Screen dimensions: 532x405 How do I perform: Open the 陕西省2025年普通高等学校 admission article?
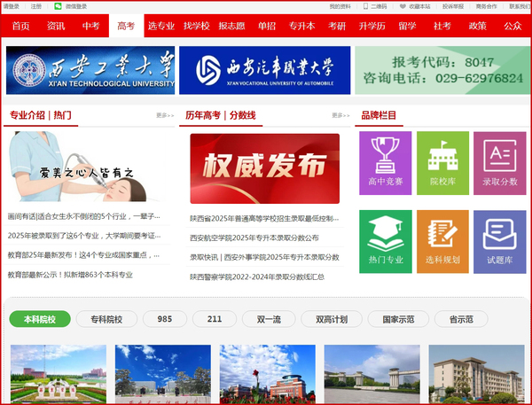click(x=264, y=218)
